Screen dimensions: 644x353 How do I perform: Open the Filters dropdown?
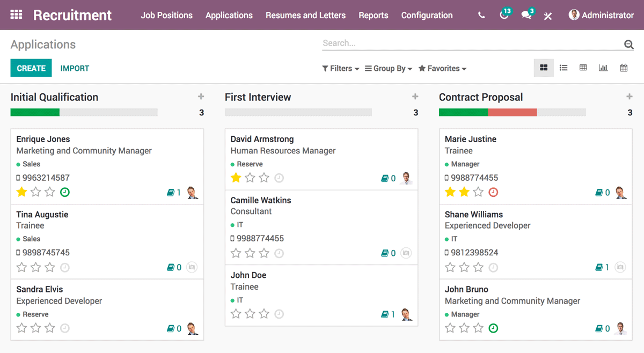click(340, 68)
